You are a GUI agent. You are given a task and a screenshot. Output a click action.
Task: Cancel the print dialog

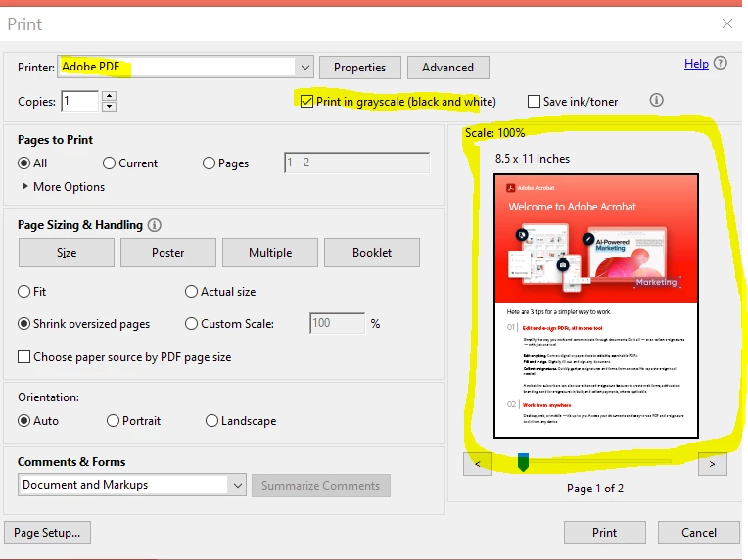click(x=699, y=533)
